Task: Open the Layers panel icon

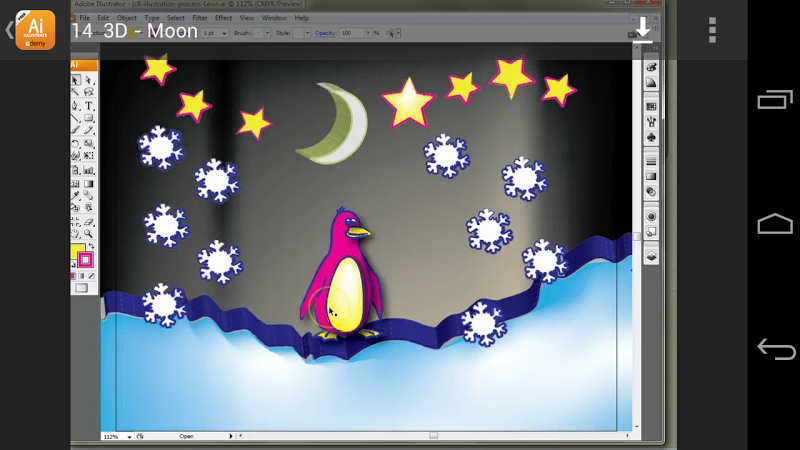Action: (x=651, y=256)
